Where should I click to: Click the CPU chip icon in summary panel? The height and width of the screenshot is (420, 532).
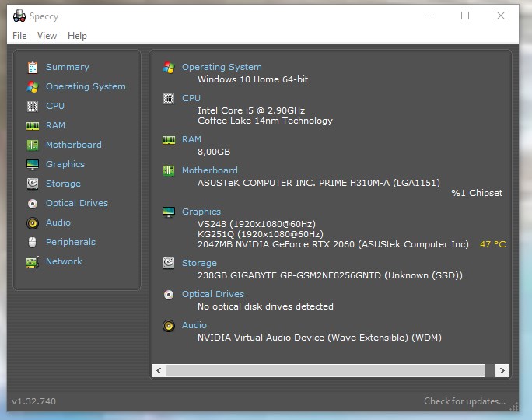[169, 99]
